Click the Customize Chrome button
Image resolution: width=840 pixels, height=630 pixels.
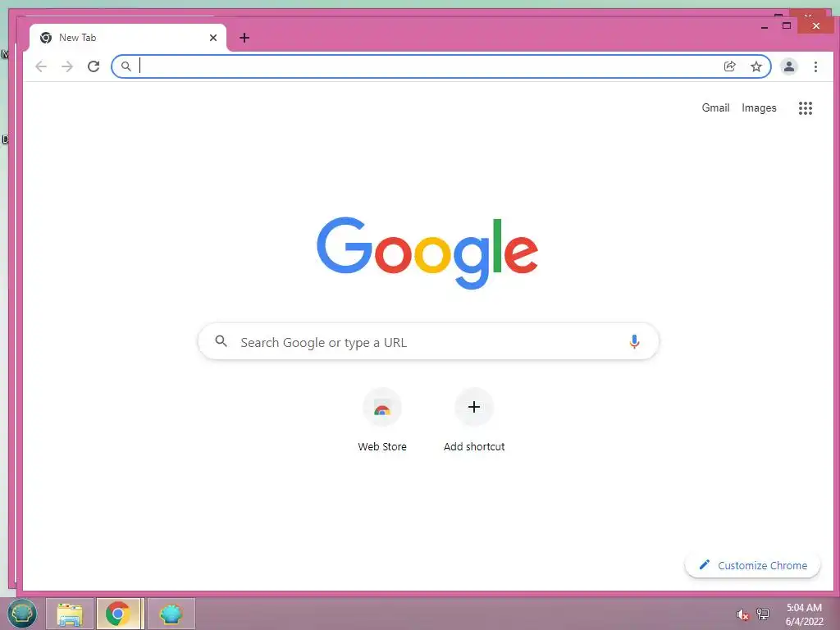tap(753, 565)
